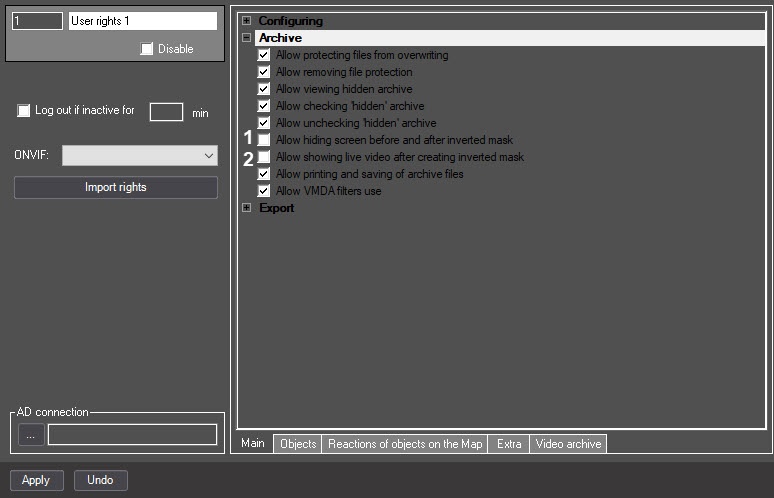The height and width of the screenshot is (498, 774).
Task: Expand the Configuring section
Action: click(246, 21)
